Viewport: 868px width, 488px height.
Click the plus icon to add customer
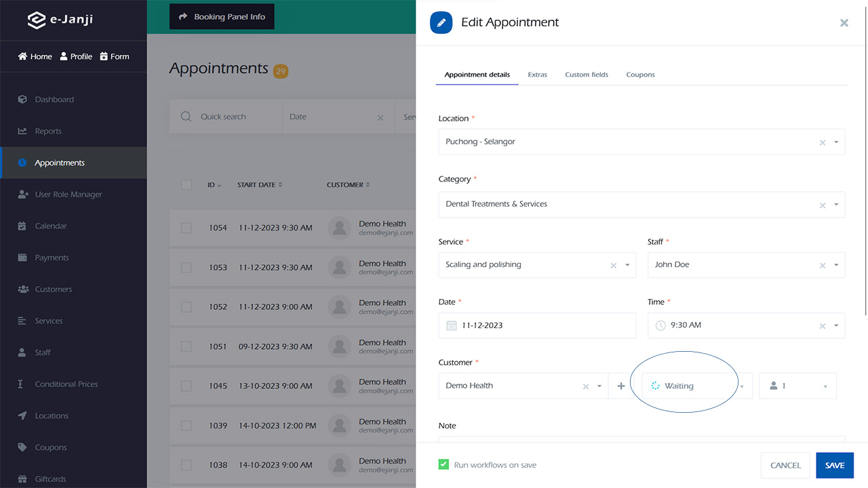pyautogui.click(x=620, y=386)
